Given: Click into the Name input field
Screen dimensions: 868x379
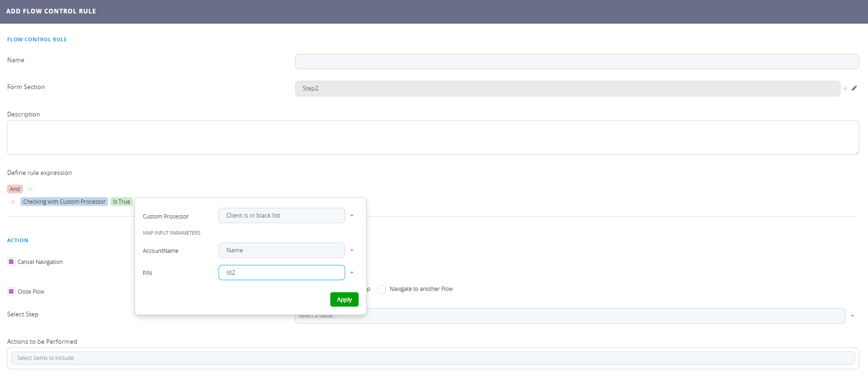Looking at the screenshot, I should [577, 62].
